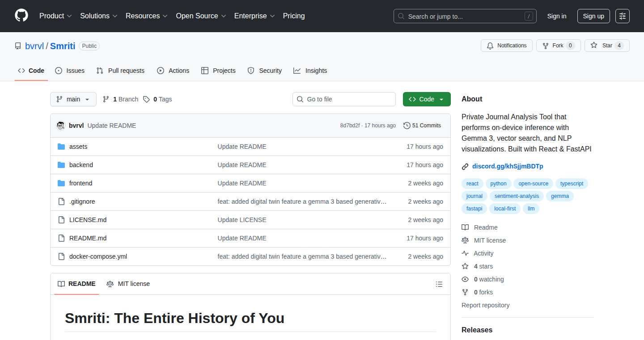Click the star icon to star repository
Screen dimensions: 644x340
pos(594,46)
